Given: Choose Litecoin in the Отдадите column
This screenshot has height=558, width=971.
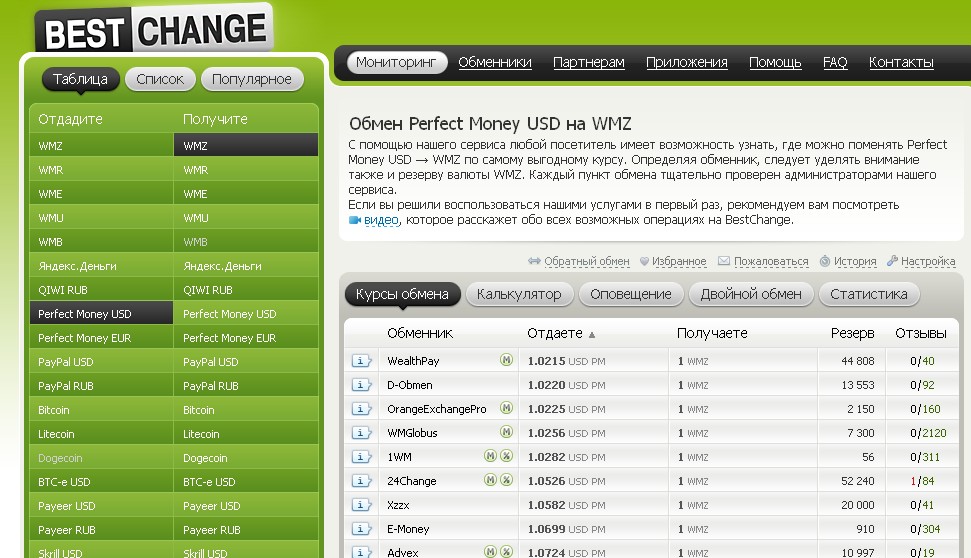Looking at the screenshot, I should point(101,434).
